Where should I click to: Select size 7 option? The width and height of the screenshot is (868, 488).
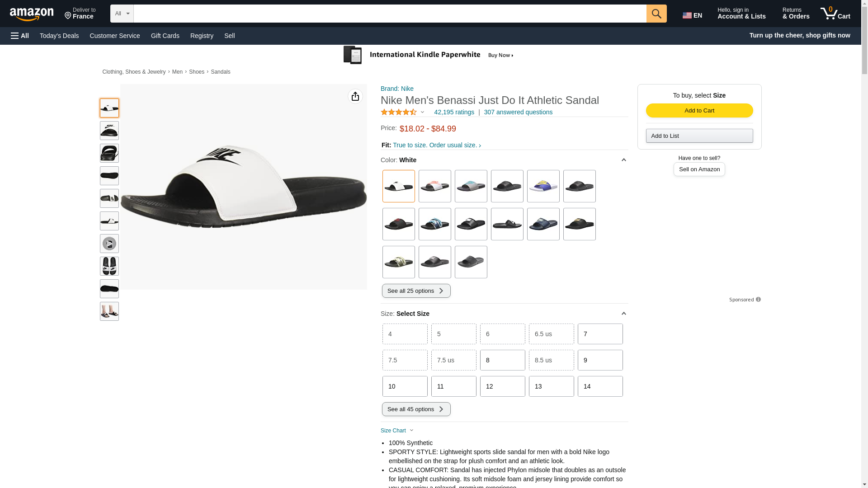pos(600,334)
